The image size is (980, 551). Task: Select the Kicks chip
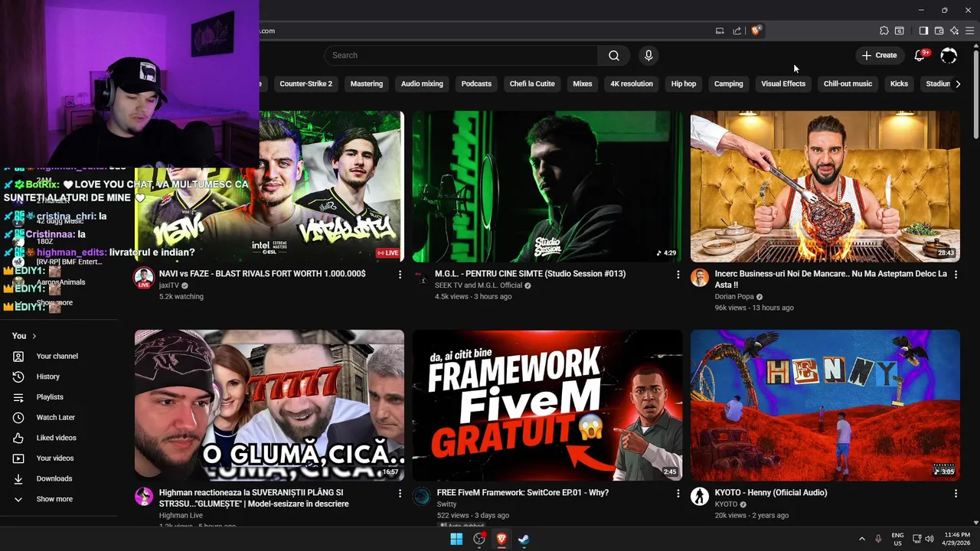pos(899,83)
